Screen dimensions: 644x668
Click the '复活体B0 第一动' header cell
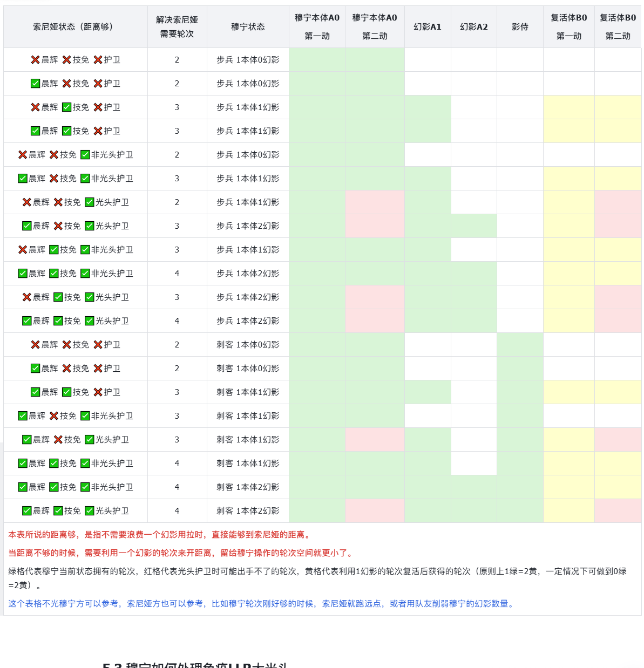(x=569, y=27)
